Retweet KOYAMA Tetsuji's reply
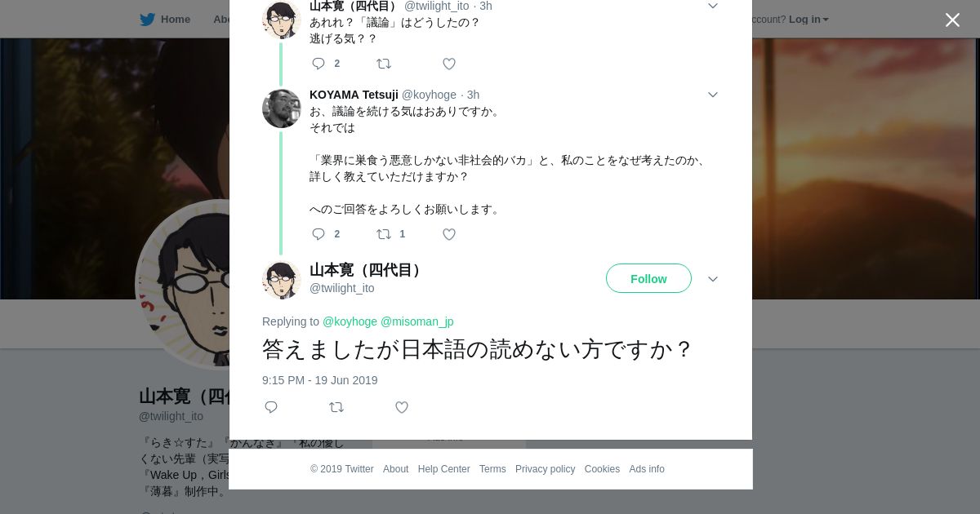 384,234
